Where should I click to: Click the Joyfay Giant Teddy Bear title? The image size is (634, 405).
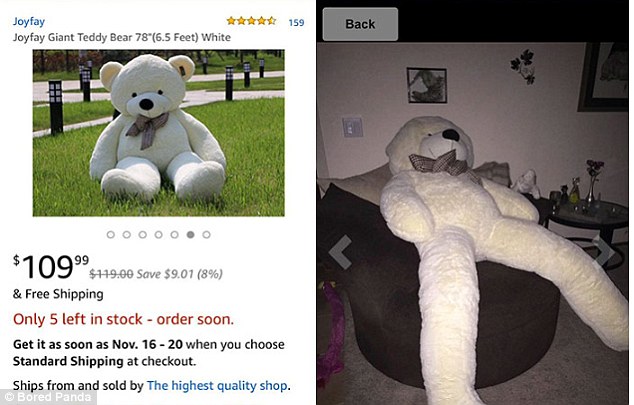[x=122, y=38]
